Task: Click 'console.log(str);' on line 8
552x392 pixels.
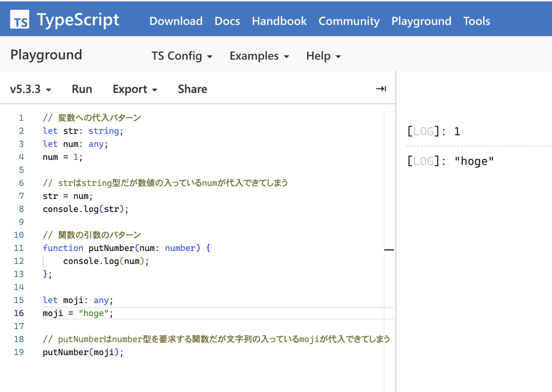Action: 86,209
